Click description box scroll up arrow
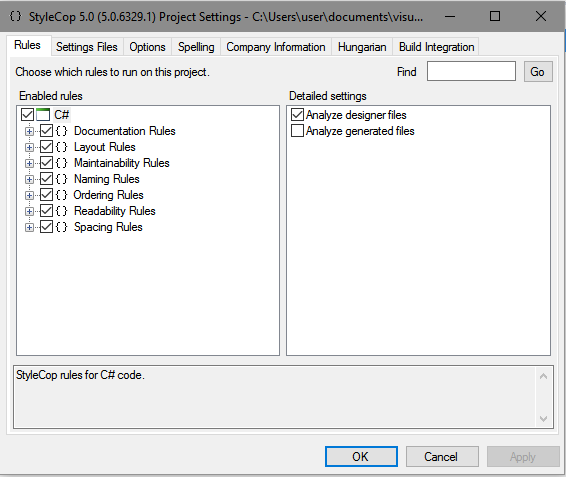The image size is (566, 477). (x=543, y=376)
